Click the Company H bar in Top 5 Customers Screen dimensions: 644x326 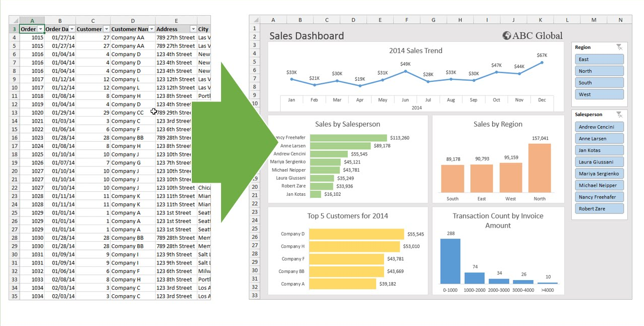[354, 246]
